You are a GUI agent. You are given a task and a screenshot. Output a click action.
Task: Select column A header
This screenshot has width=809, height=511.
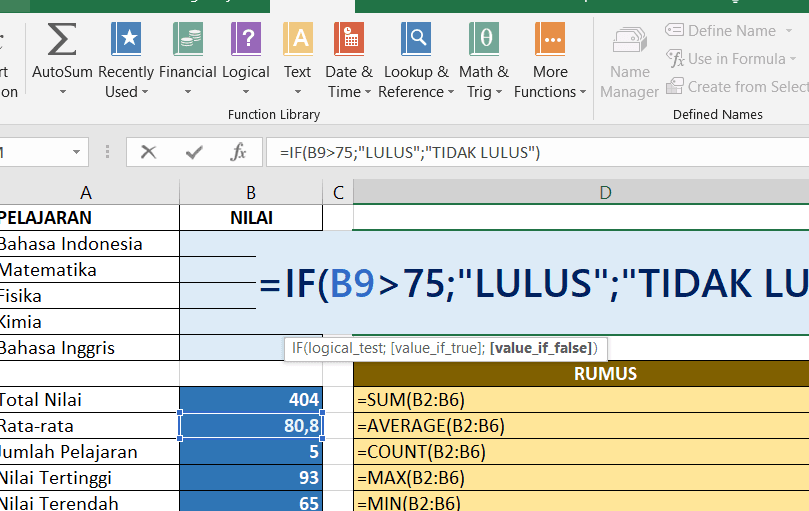tap(86, 193)
